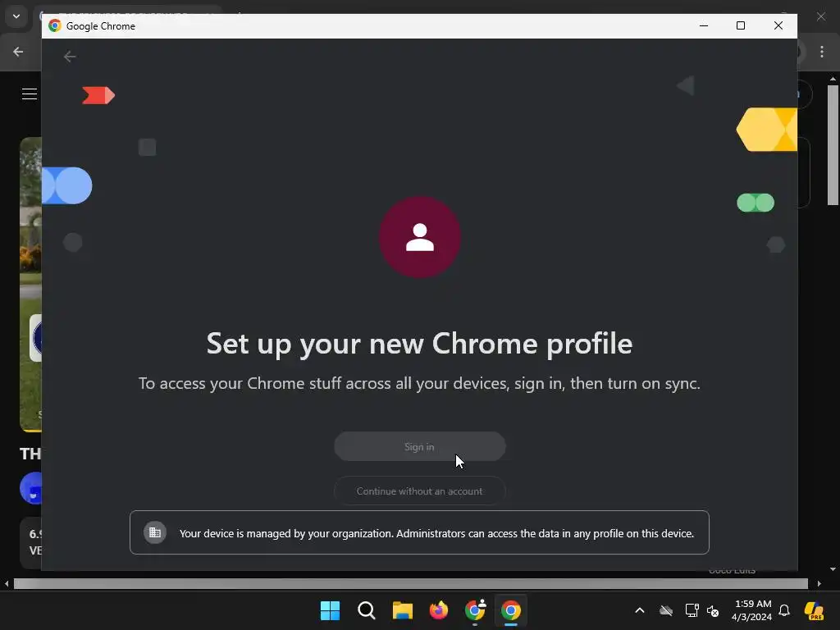Image resolution: width=840 pixels, height=630 pixels.
Task: Click the vertical scrollbar thumb of background page
Action: point(833,144)
